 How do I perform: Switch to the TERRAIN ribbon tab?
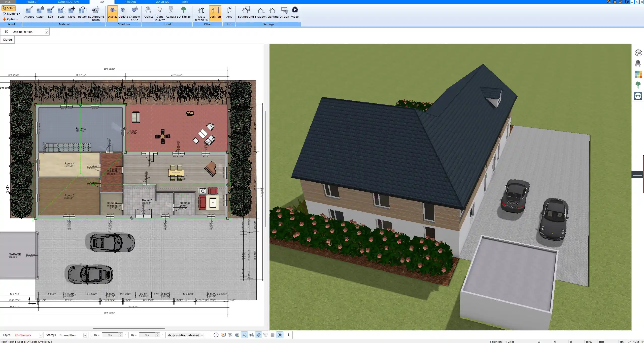[130, 2]
